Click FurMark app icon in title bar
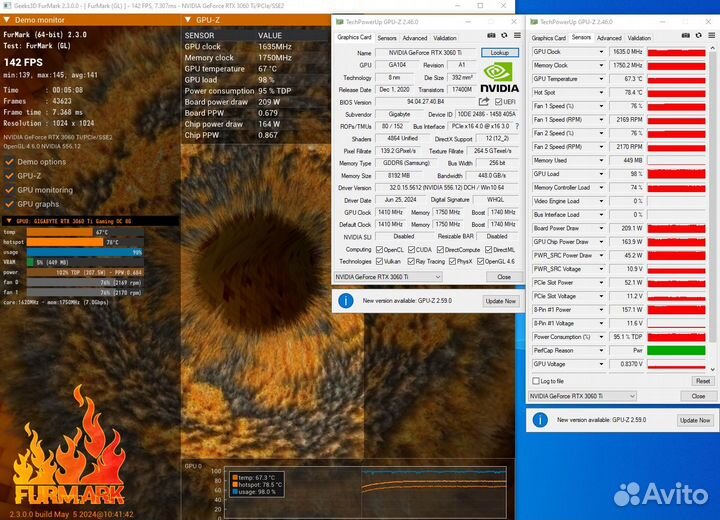Image resolution: width=720 pixels, height=520 pixels. pyautogui.click(x=7, y=6)
